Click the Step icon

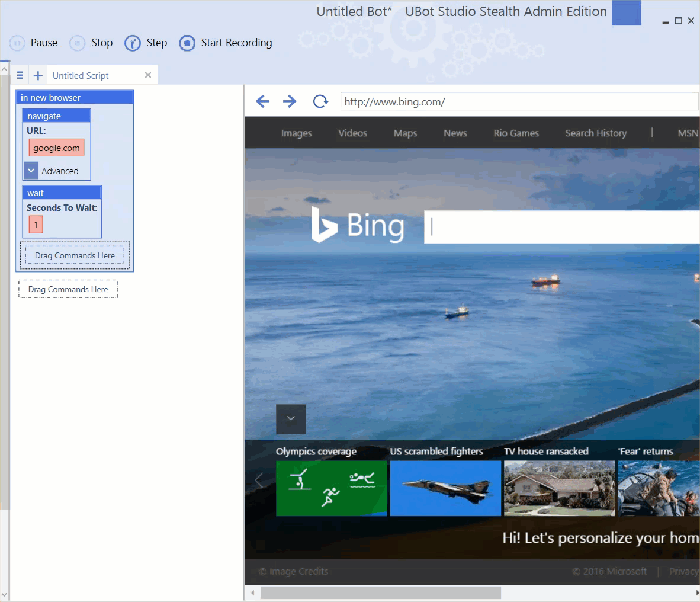(x=133, y=43)
